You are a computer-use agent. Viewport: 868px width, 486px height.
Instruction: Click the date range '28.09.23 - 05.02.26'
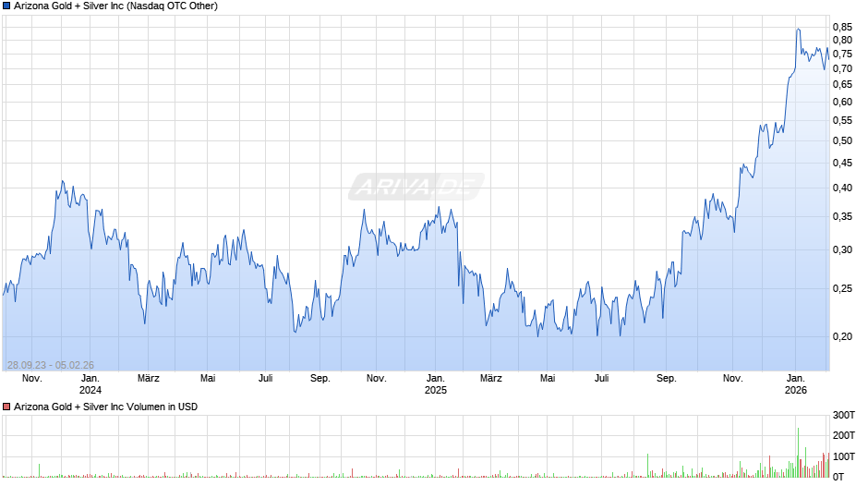(x=51, y=365)
